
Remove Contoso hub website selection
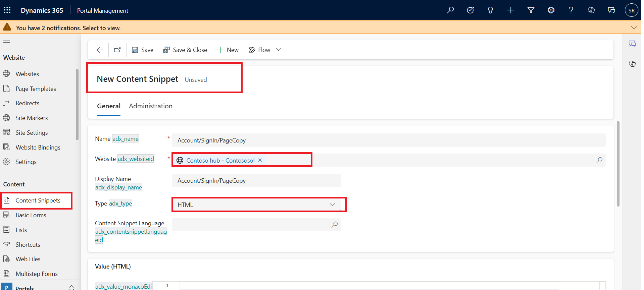(260, 160)
